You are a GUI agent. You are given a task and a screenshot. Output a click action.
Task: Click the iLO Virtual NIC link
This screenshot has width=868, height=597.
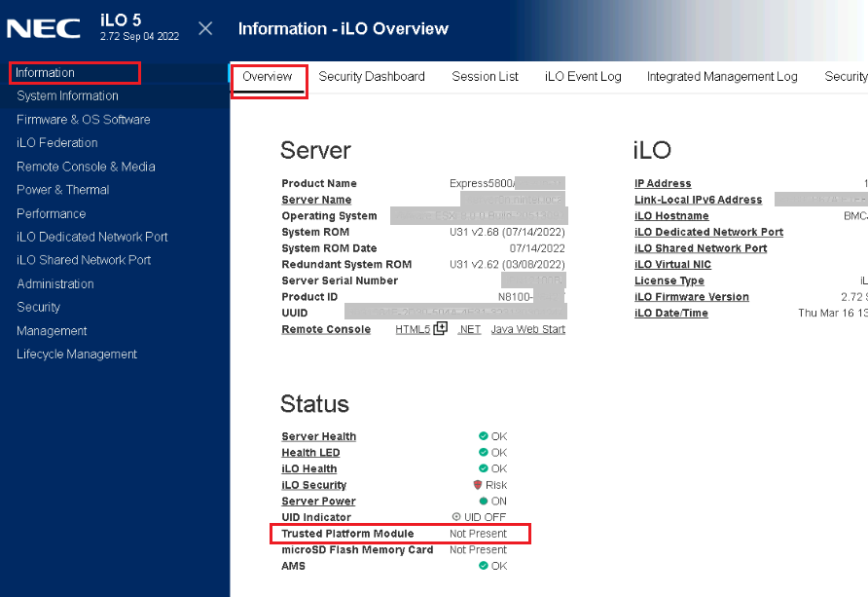(x=672, y=264)
